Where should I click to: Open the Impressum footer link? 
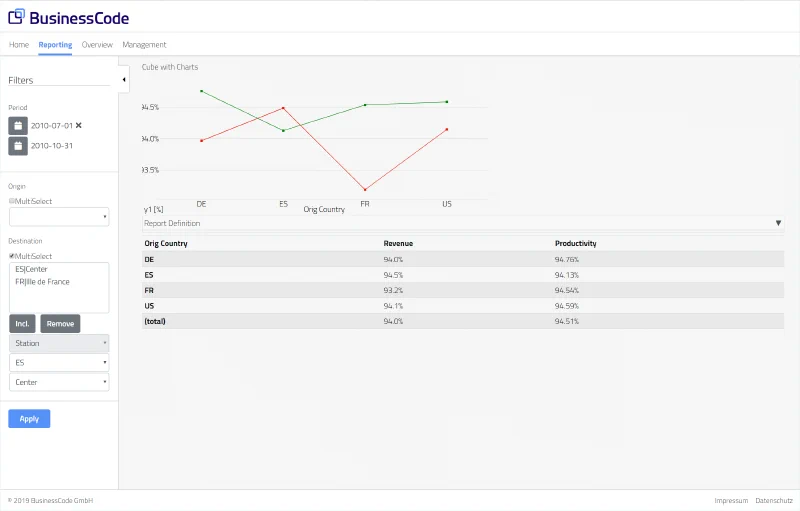tap(731, 500)
